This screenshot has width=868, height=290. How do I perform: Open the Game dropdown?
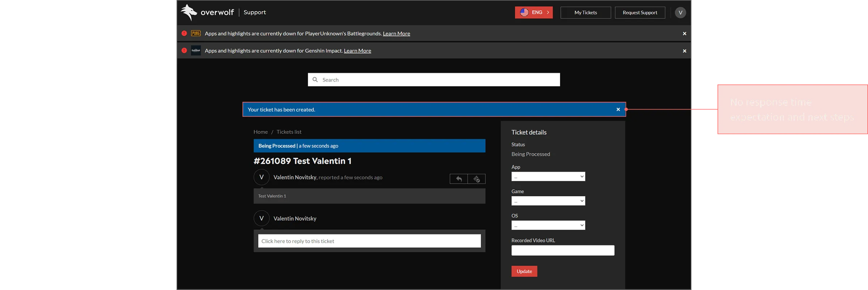pyautogui.click(x=548, y=201)
